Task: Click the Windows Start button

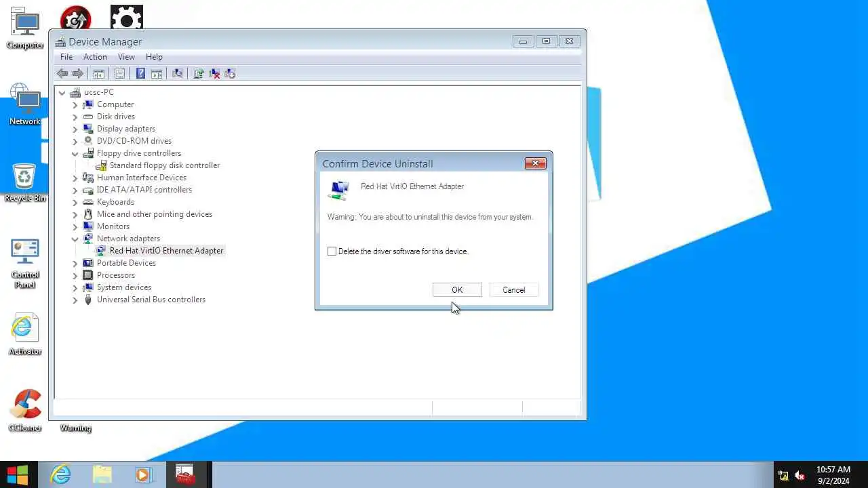Action: coord(18,474)
